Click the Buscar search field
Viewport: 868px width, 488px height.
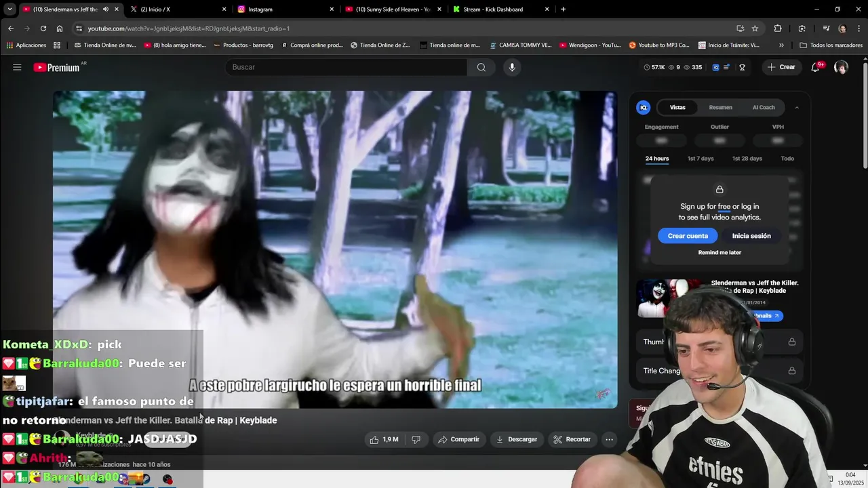[346, 67]
